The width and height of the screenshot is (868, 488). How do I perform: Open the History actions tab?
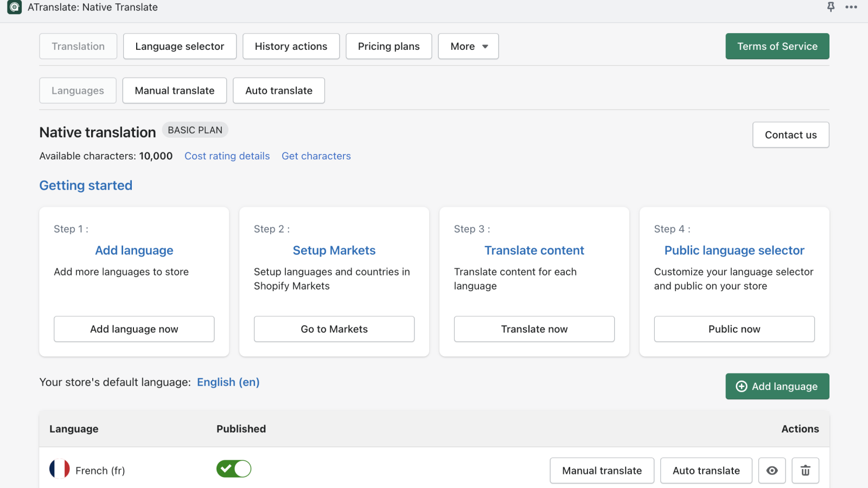291,46
